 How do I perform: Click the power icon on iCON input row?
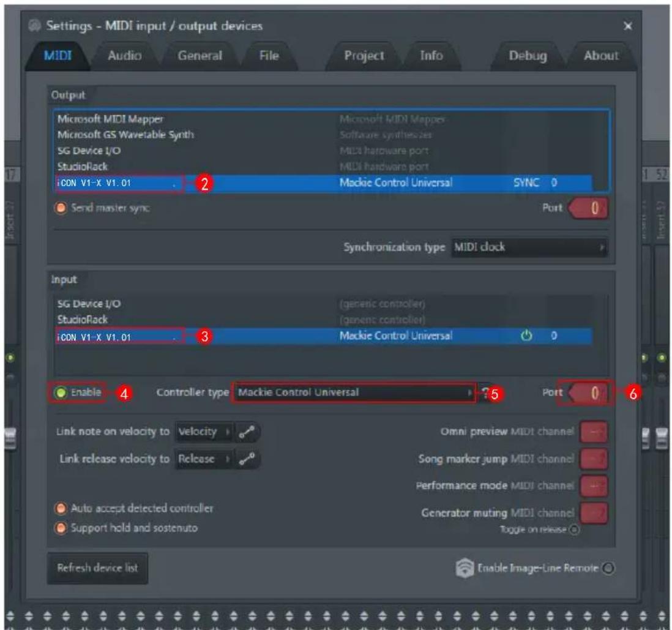pyautogui.click(x=526, y=336)
